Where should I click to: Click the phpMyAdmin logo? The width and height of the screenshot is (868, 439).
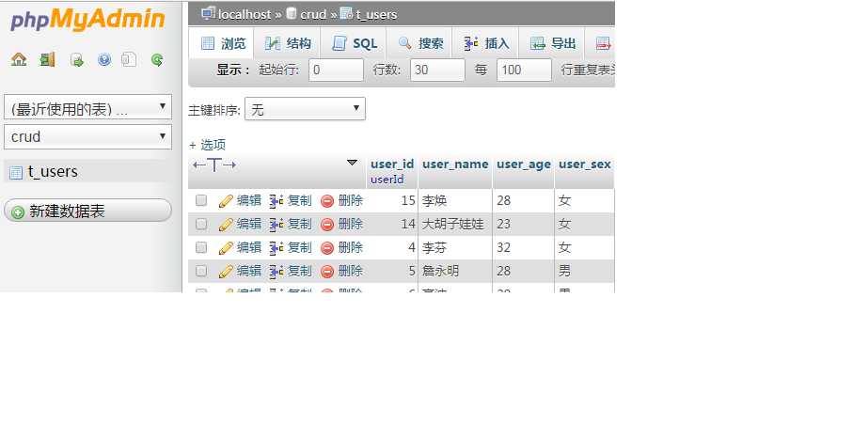pos(87,19)
